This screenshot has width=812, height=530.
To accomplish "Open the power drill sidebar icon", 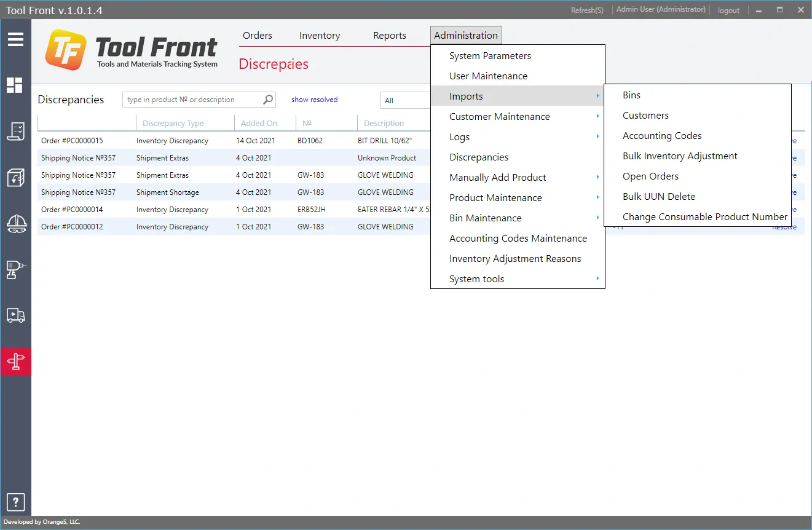I will [15, 269].
